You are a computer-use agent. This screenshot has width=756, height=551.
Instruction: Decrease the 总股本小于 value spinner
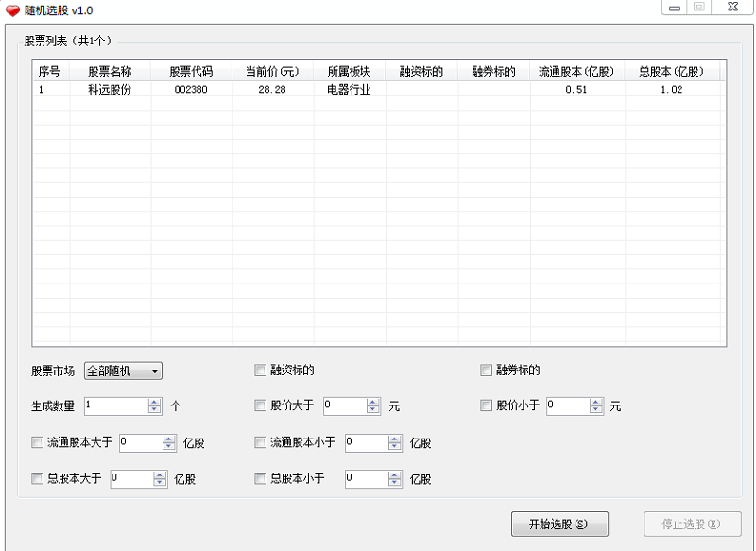click(393, 482)
